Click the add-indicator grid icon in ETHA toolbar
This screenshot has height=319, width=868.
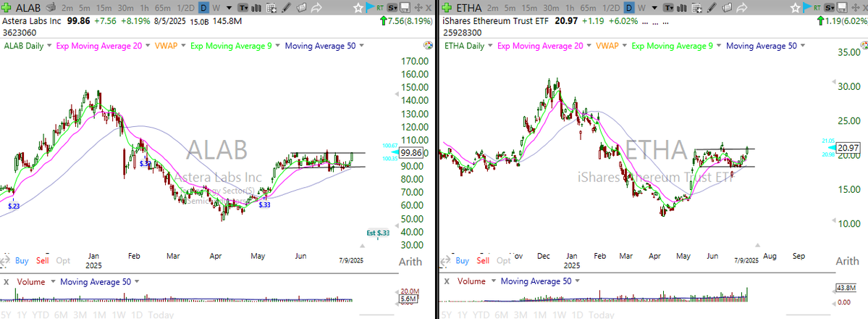tap(697, 8)
